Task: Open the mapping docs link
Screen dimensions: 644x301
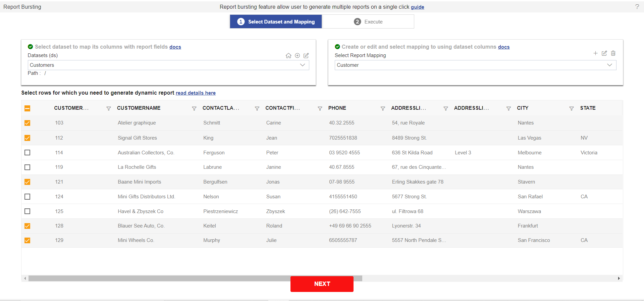Action: coord(504,47)
